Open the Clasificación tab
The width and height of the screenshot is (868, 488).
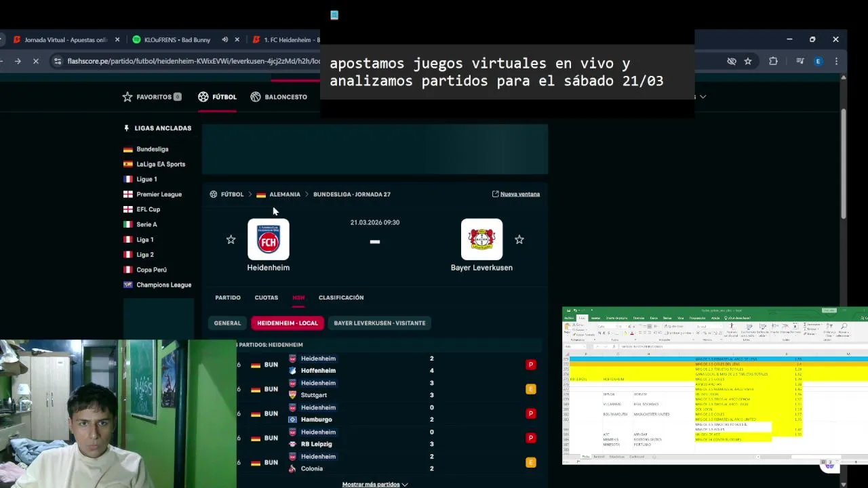[x=341, y=298]
